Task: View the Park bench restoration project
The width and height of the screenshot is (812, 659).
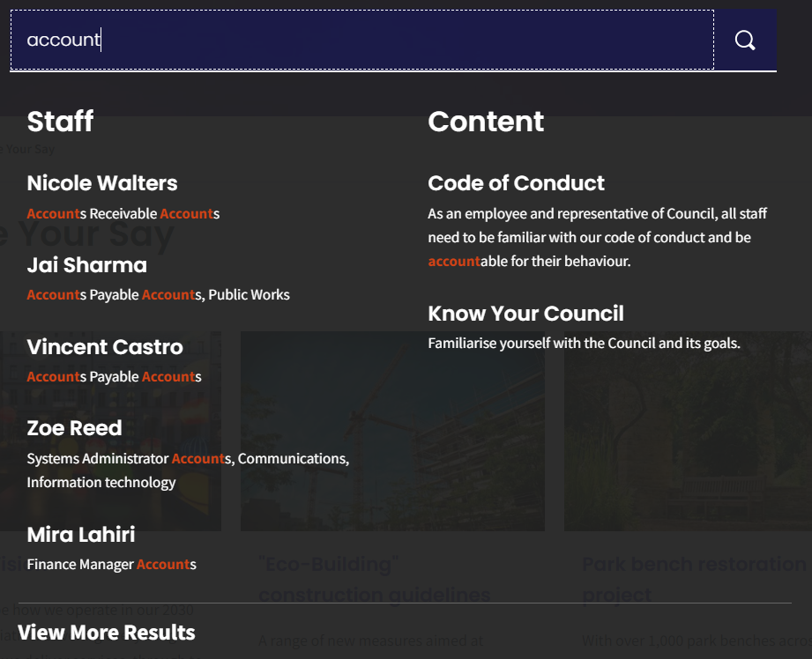Action: click(697, 579)
